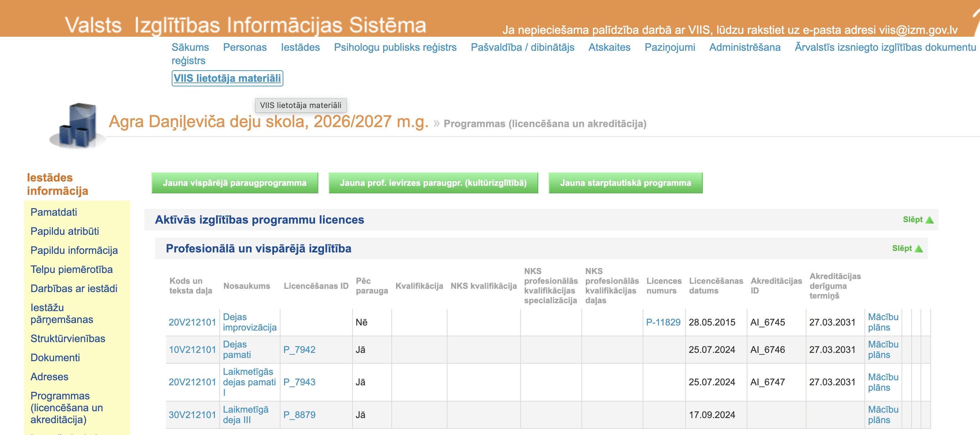Collapse Profesionālā un vispārējā izglītība section

click(x=907, y=248)
